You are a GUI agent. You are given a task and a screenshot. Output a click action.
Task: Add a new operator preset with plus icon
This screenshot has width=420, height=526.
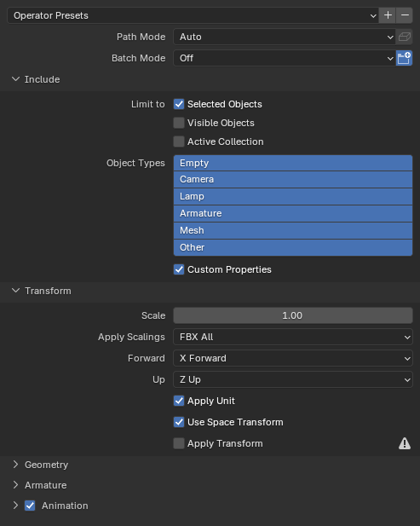click(x=388, y=15)
